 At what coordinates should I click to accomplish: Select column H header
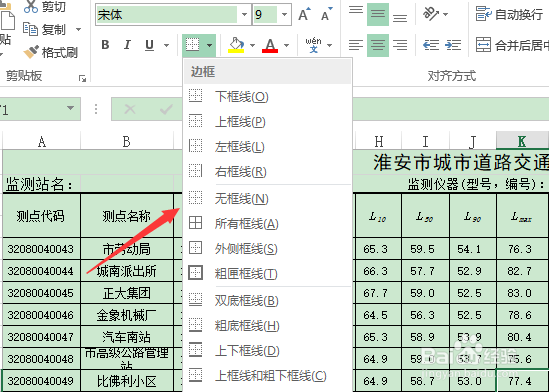point(378,141)
